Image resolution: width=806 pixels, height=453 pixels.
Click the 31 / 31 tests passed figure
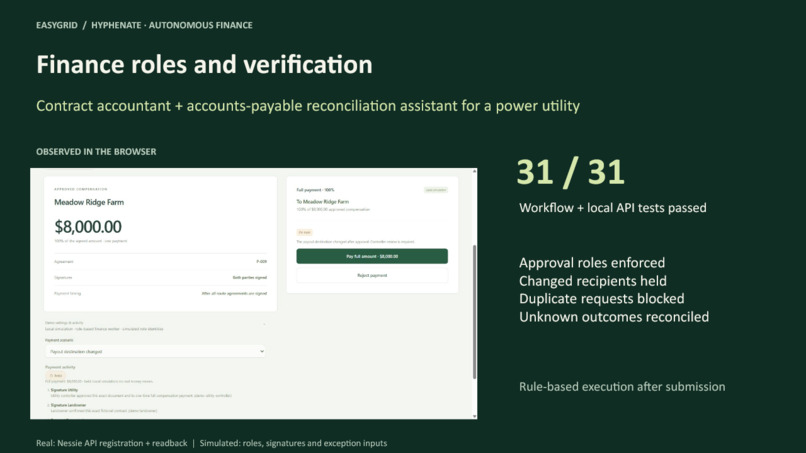(x=571, y=172)
